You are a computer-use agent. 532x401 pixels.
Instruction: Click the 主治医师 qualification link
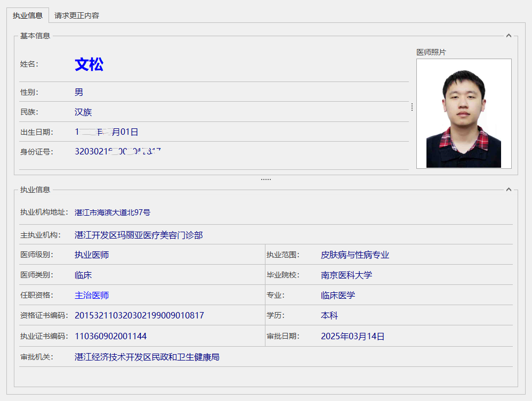(x=92, y=295)
